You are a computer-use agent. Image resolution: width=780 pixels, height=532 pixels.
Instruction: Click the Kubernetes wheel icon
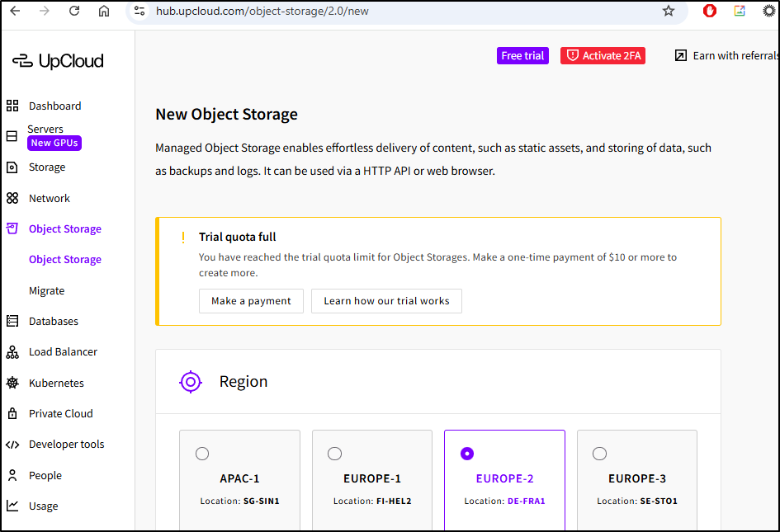[x=12, y=383]
